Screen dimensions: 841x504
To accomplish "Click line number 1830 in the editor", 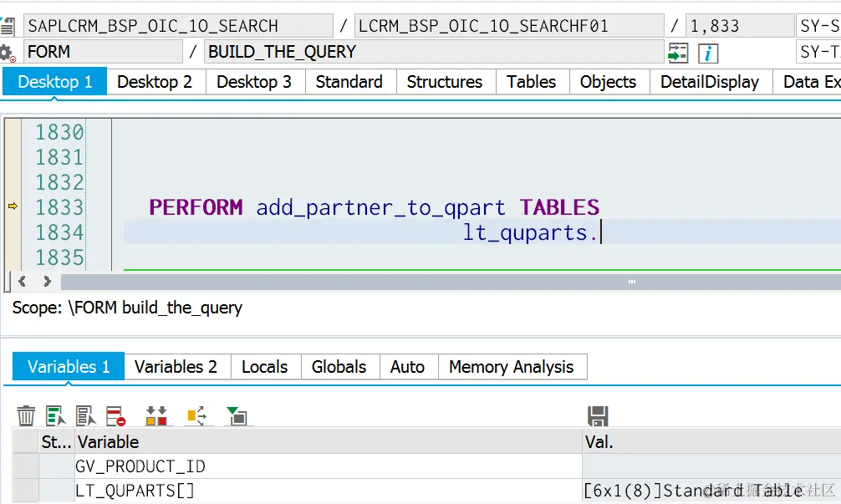I will point(59,132).
